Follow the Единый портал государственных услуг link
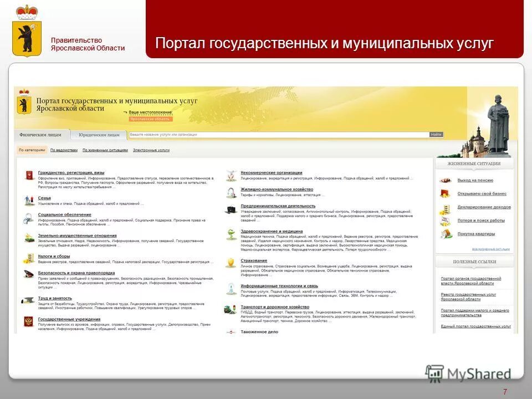Viewport: 532px width, 399px height. click(475, 328)
